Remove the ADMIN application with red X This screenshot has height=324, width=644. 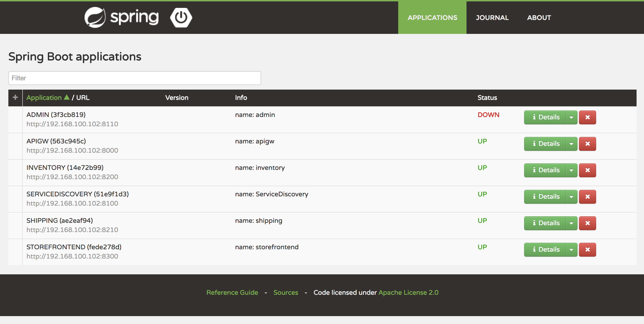point(587,117)
